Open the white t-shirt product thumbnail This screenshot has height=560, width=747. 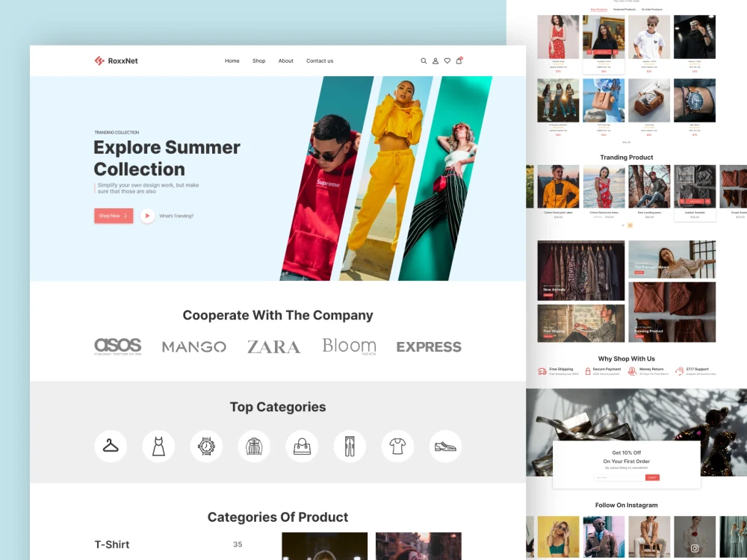649,37
